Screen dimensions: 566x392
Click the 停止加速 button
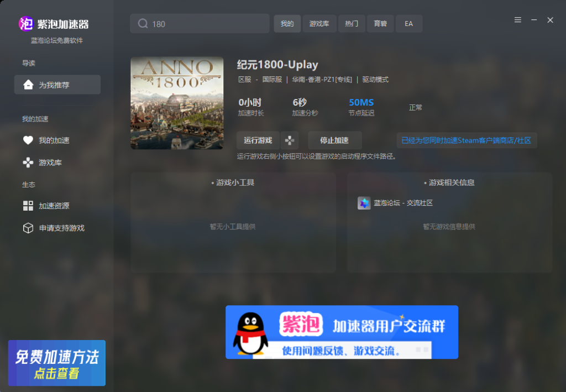tap(334, 140)
